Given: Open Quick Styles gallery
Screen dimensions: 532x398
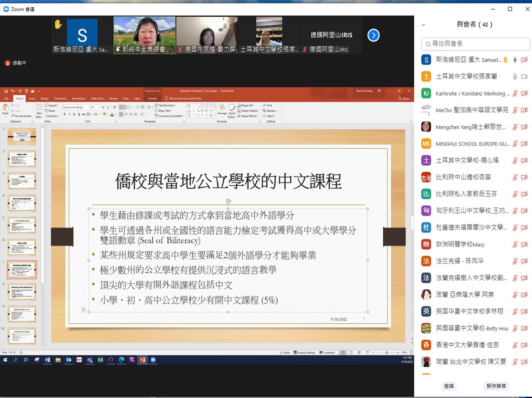Looking at the screenshot, I should point(232,111).
